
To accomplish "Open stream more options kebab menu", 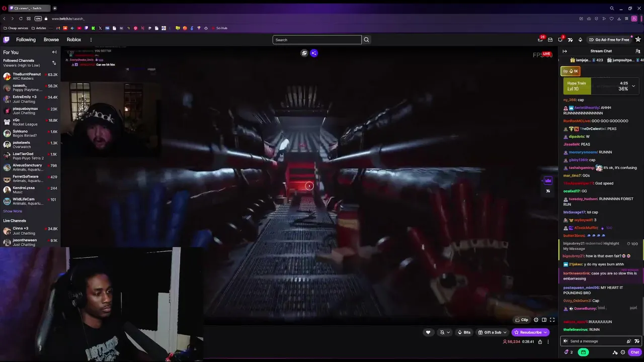I will (548, 342).
